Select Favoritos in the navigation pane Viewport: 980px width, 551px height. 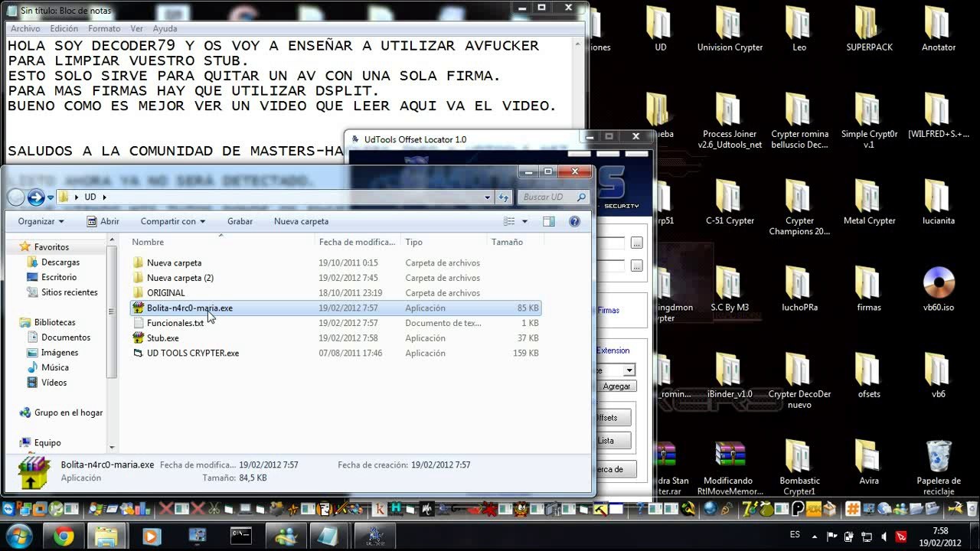(51, 247)
